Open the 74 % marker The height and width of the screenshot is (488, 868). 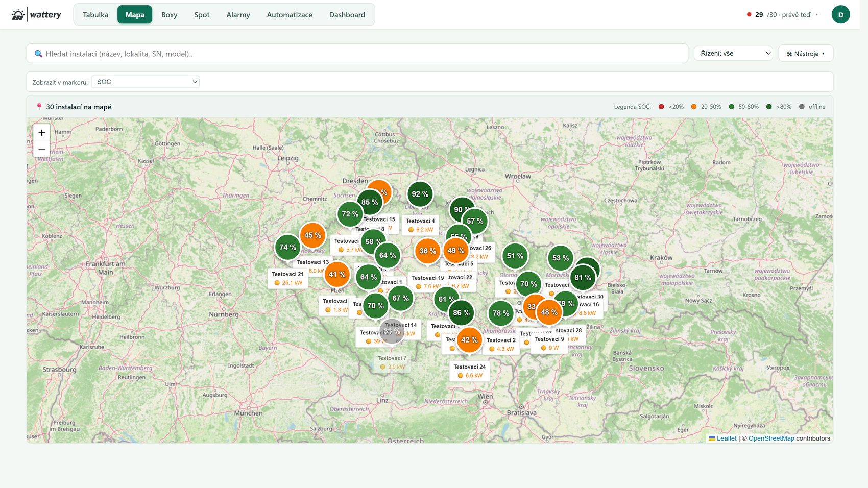(x=287, y=247)
